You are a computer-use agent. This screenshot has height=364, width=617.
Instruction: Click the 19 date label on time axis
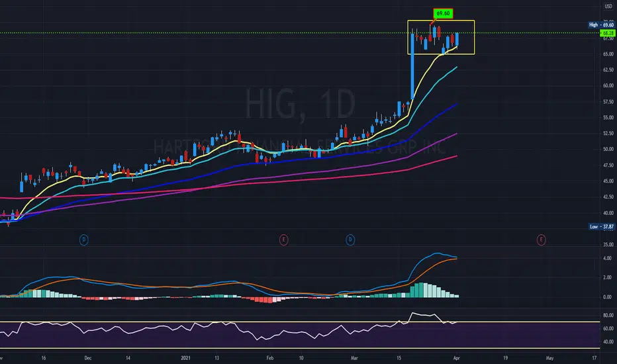point(505,358)
